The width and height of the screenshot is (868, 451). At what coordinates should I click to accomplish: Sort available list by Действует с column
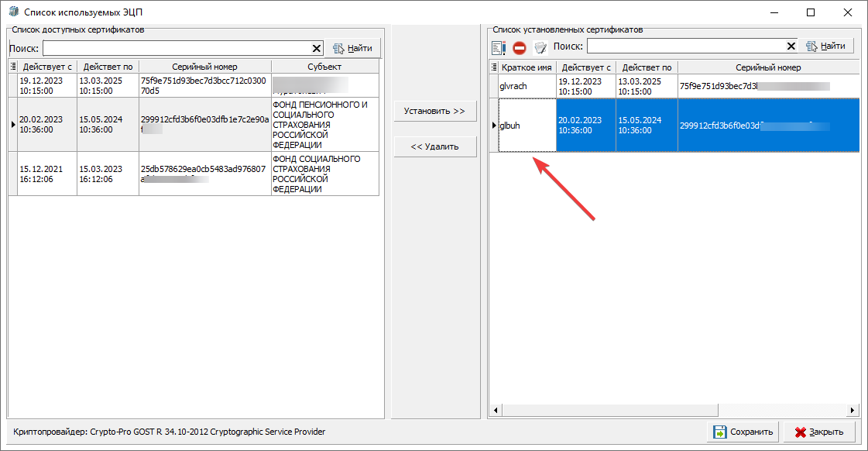[x=47, y=67]
